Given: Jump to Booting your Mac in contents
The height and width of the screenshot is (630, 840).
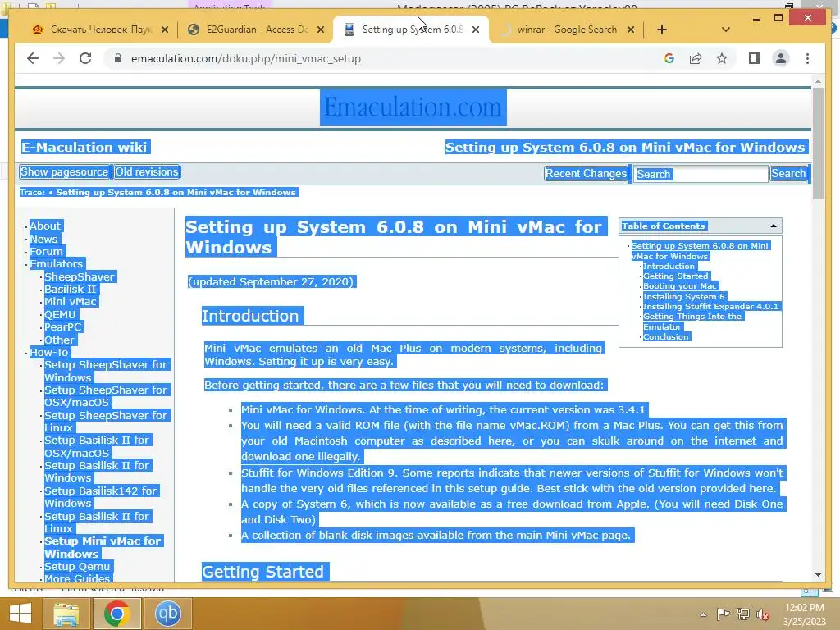Looking at the screenshot, I should tap(680, 286).
